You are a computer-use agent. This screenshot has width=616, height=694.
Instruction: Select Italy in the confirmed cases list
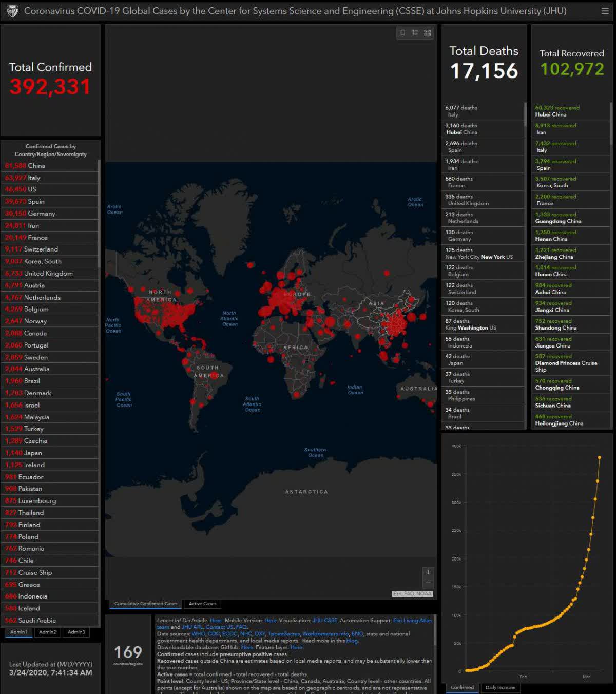tap(34, 178)
